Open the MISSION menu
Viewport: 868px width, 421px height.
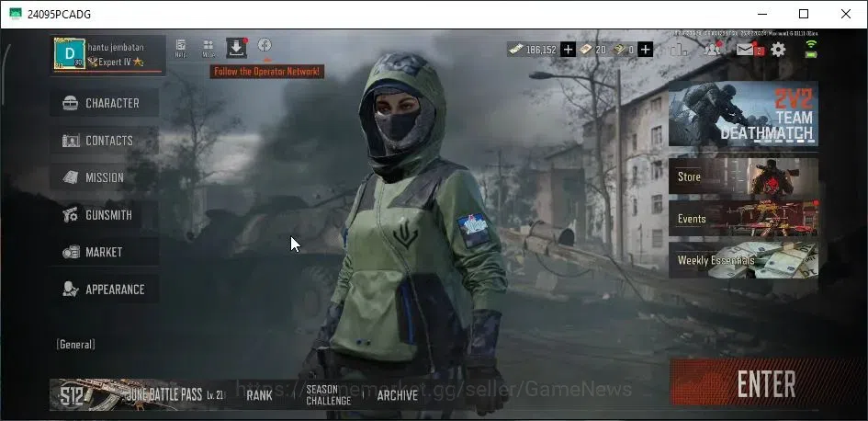click(105, 177)
